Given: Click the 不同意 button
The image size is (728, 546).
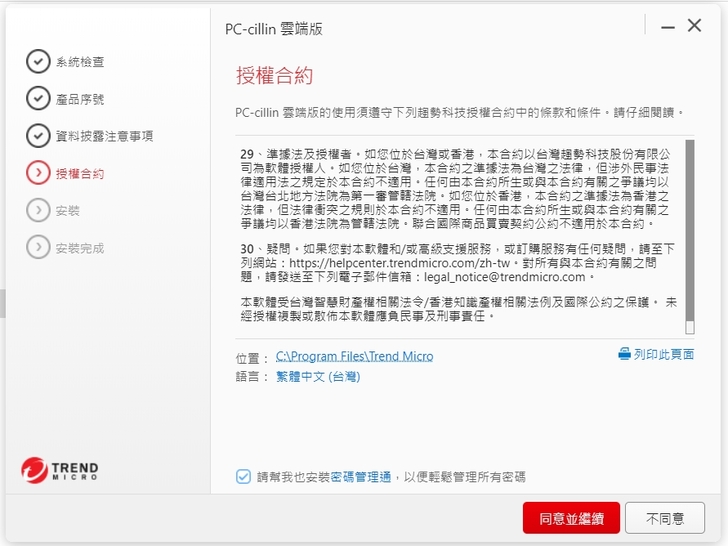Looking at the screenshot, I should click(x=665, y=518).
